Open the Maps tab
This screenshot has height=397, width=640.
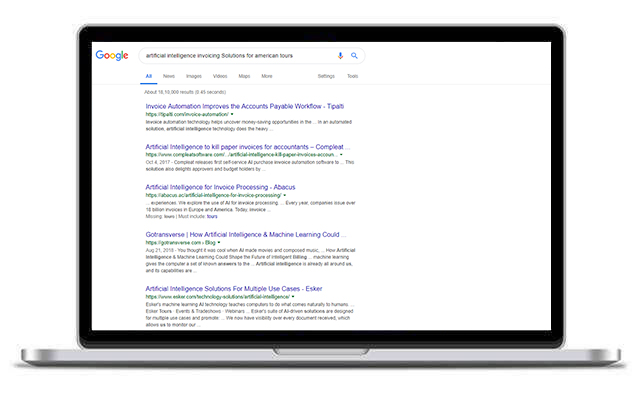pos(244,76)
